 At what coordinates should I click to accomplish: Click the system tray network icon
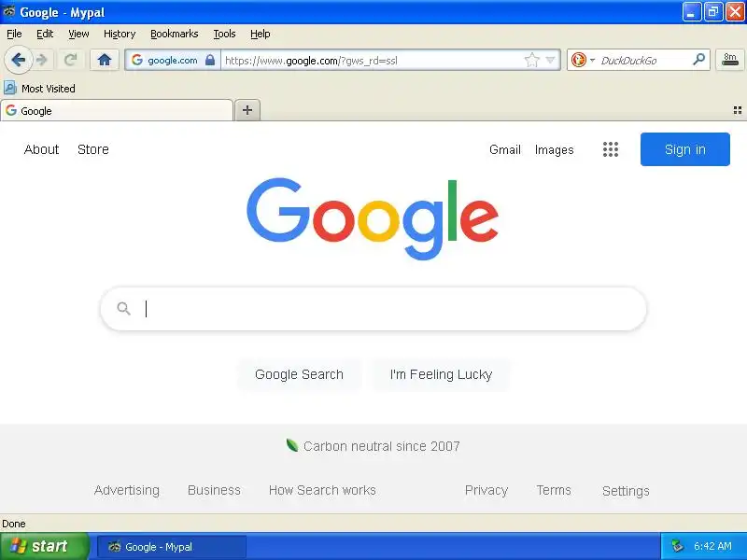(677, 546)
